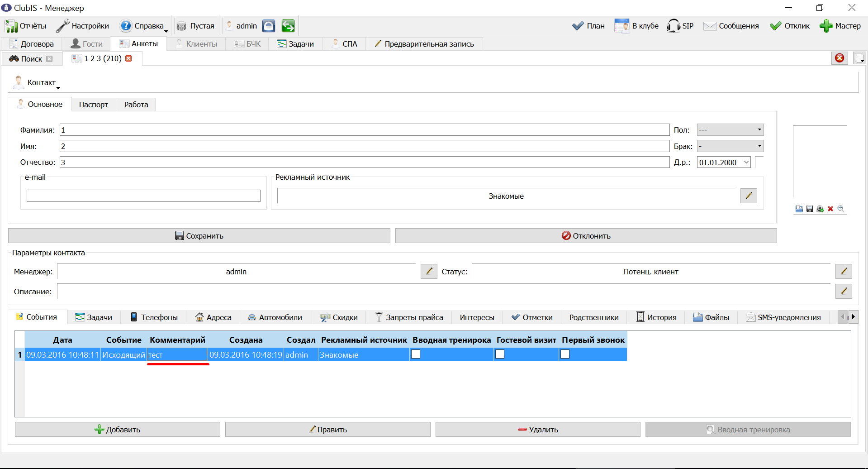Click the zoom photo magnifier icon
This screenshot has height=469, width=868.
(x=840, y=209)
